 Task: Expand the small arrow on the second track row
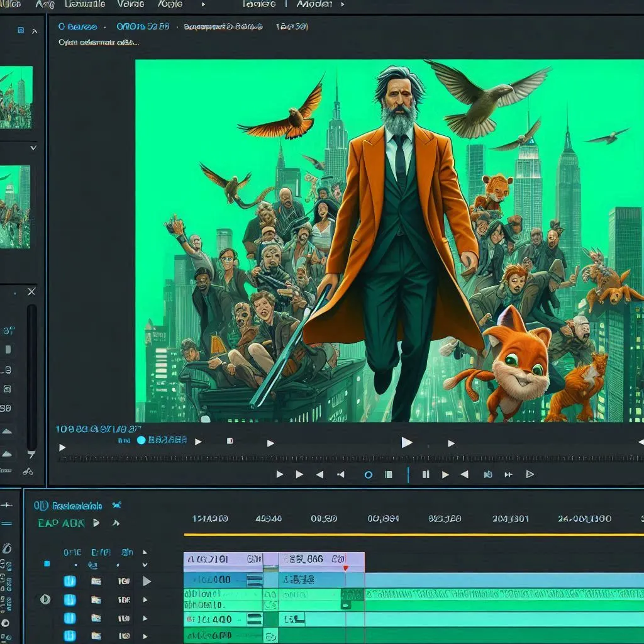coord(145,599)
